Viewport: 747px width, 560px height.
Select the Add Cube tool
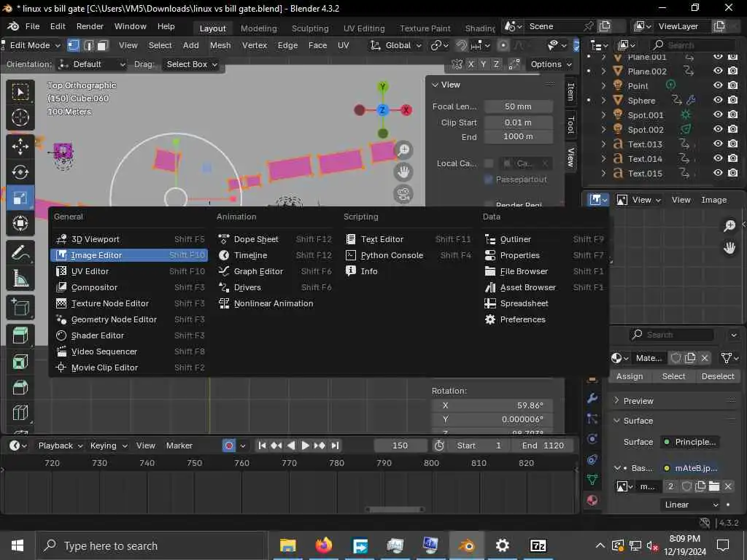(20, 308)
